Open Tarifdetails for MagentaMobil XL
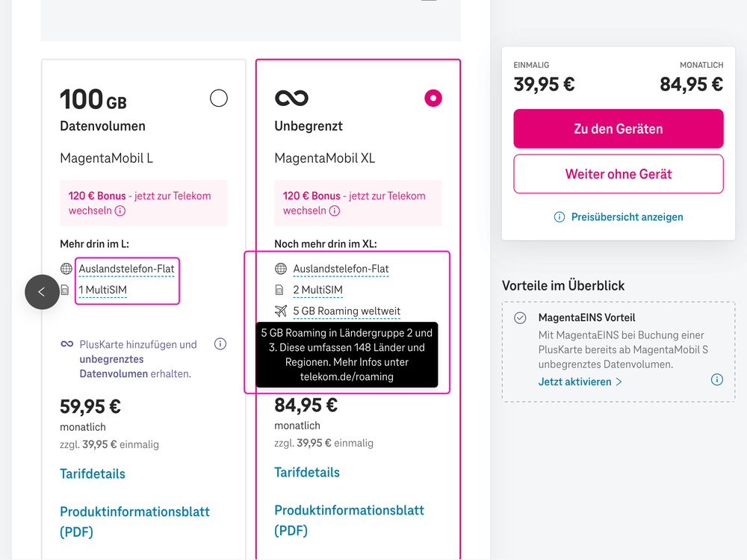747x560 pixels. [x=307, y=472]
